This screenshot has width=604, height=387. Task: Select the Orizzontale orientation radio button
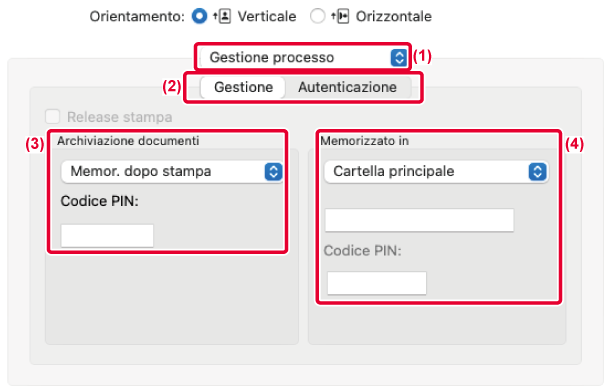pos(317,16)
